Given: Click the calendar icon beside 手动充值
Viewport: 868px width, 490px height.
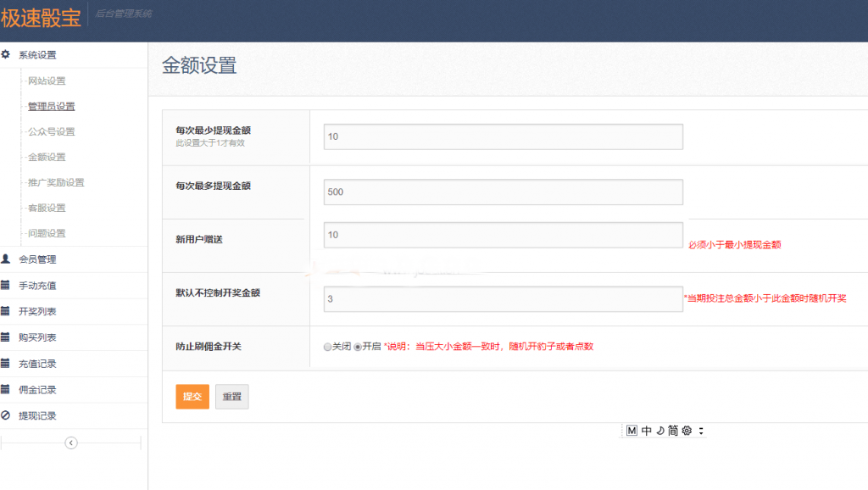Looking at the screenshot, I should 6,286.
